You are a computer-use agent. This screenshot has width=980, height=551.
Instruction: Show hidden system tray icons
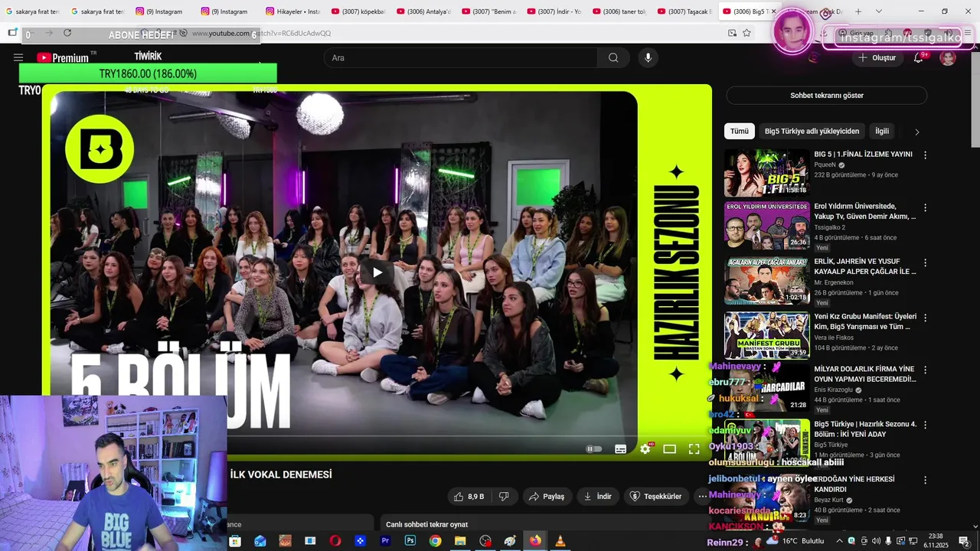point(838,541)
